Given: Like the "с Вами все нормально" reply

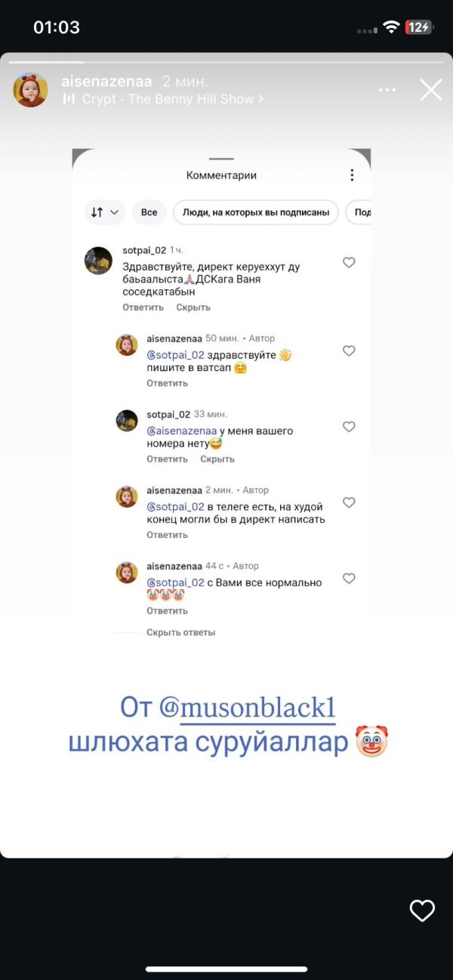Looking at the screenshot, I should point(349,579).
